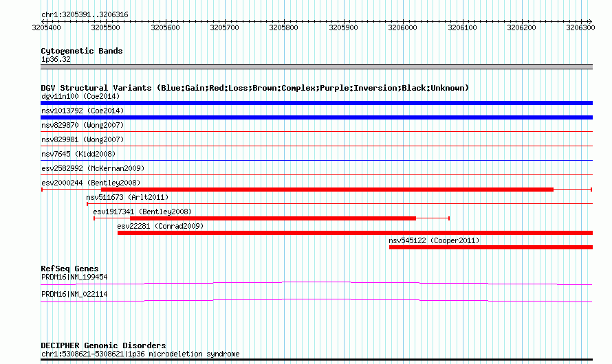This screenshot has width=612, height=364.
Task: Click the blue nsv1013792 gain bar
Action: coord(316,117)
